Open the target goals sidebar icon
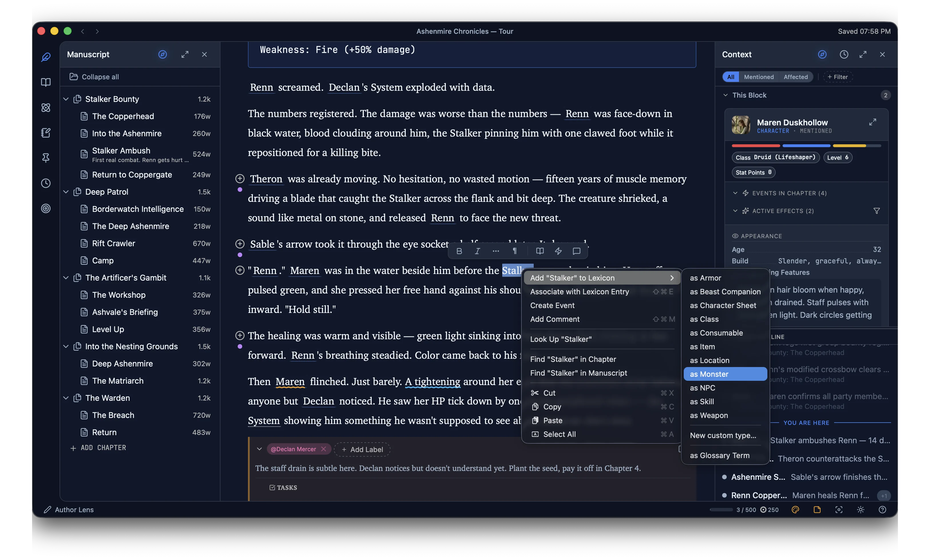 46,208
